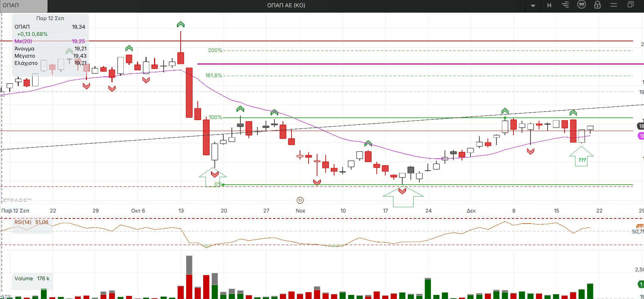Click the detach window icon with overlapping squares
Screen dimensions: 644x299
630,5
